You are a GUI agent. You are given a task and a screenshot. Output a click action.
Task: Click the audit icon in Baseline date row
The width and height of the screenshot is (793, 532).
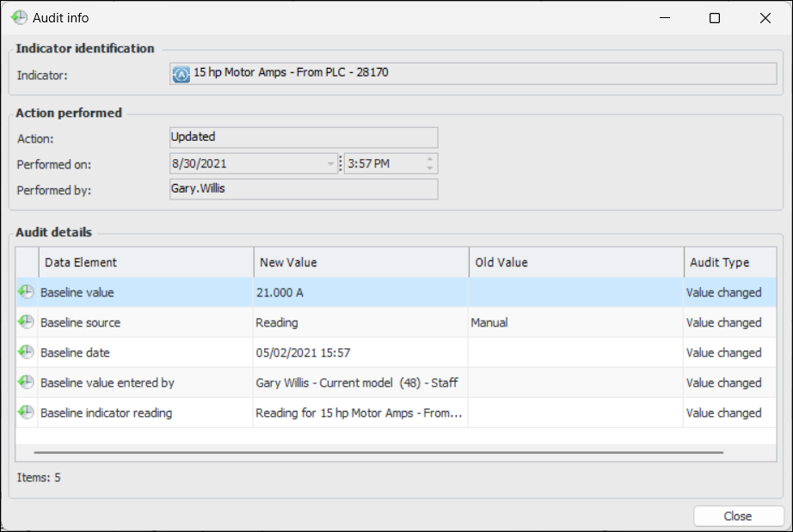point(26,352)
